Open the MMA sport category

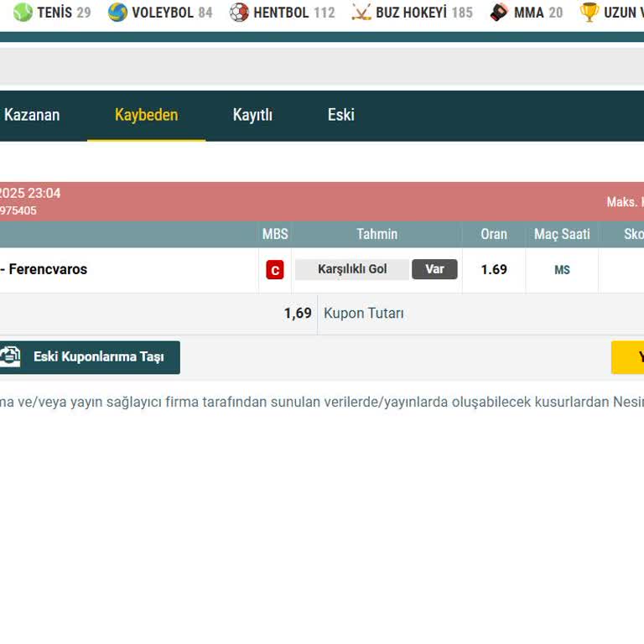(526, 13)
